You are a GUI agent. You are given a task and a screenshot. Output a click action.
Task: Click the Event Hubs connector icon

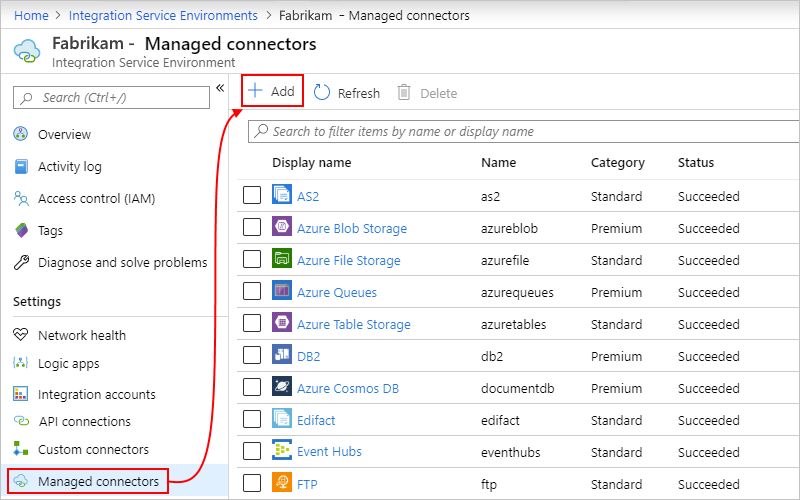(281, 451)
